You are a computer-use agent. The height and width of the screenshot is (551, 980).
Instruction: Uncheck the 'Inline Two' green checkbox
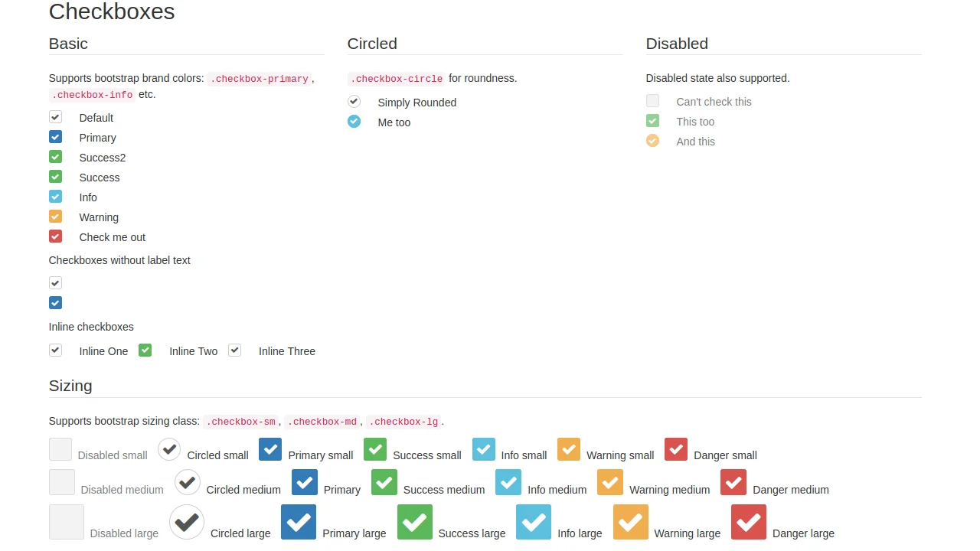tap(145, 350)
